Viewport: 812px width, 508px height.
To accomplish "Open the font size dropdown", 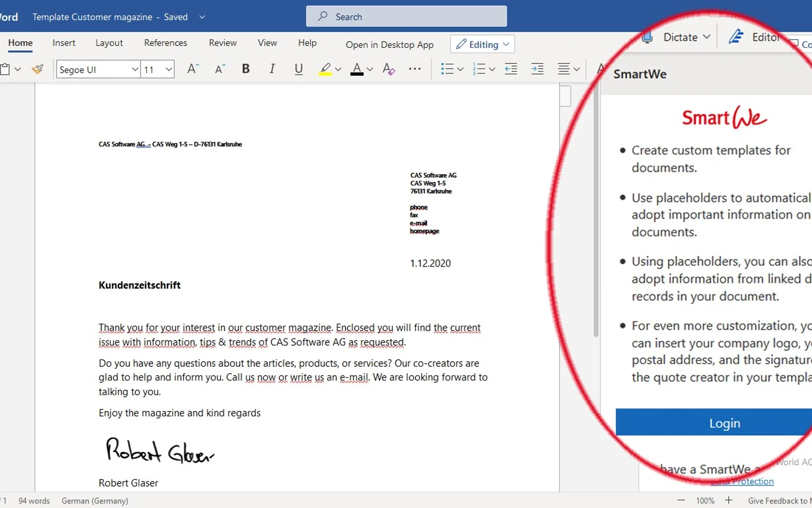I will click(169, 70).
